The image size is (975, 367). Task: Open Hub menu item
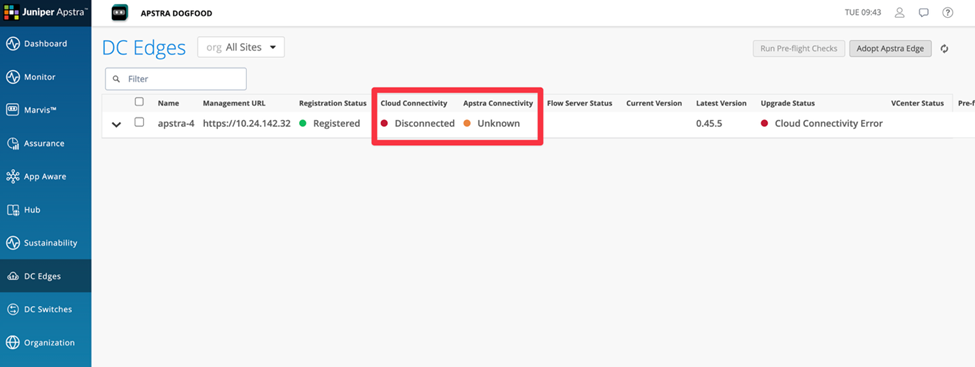pyautogui.click(x=45, y=210)
